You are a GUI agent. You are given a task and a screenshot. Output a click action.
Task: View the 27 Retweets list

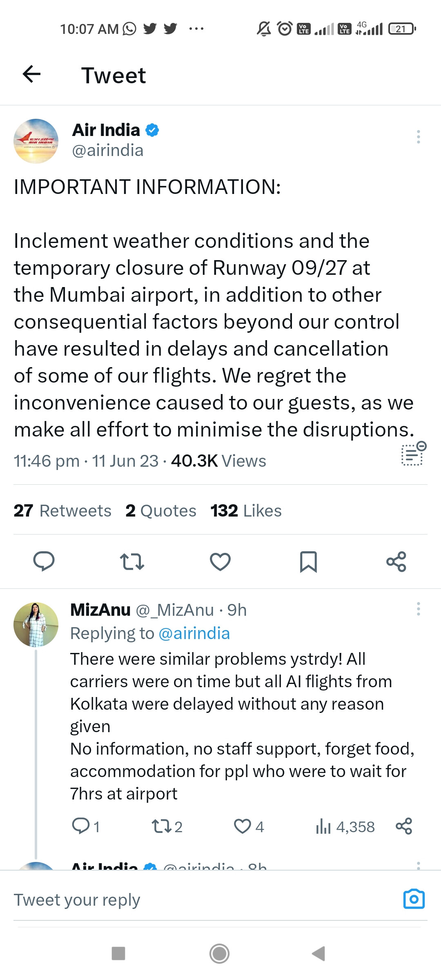(x=62, y=510)
